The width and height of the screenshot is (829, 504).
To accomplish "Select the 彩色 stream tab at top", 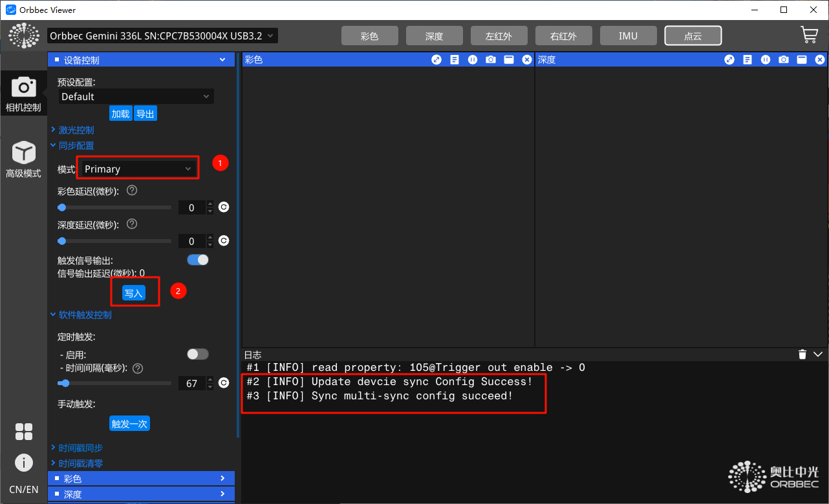I will [369, 36].
